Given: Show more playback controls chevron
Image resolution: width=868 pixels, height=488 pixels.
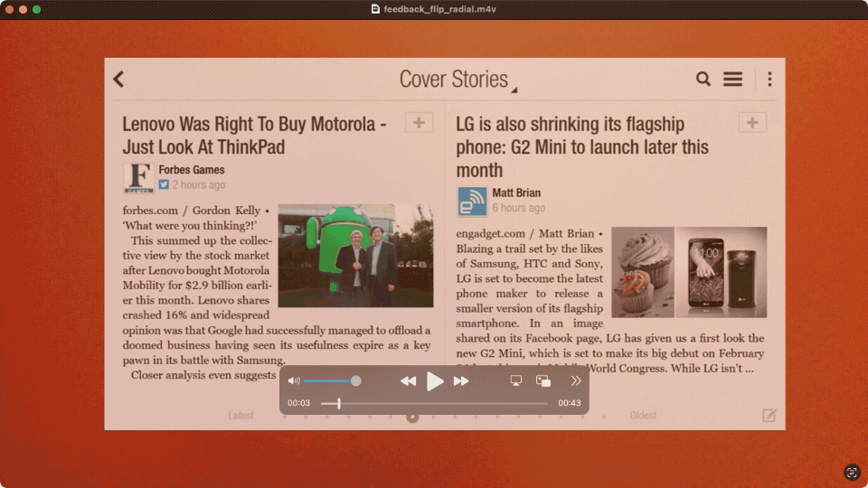Looking at the screenshot, I should 576,380.
